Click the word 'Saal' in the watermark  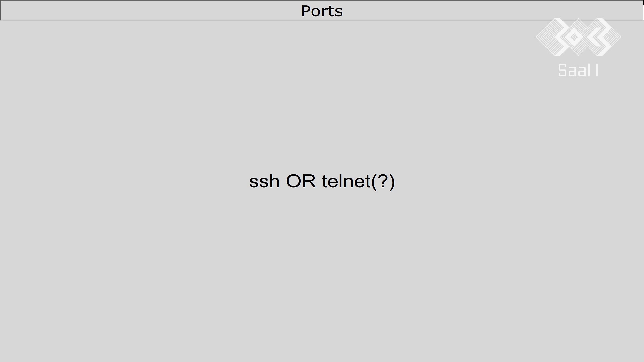pos(575,70)
